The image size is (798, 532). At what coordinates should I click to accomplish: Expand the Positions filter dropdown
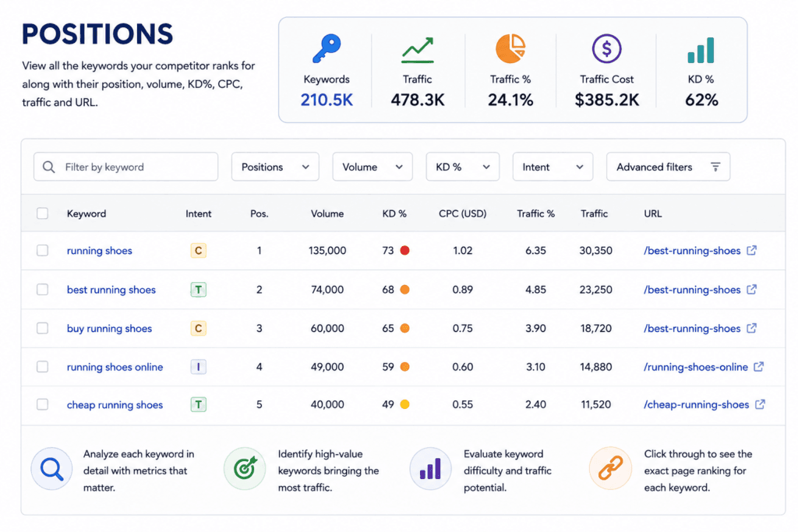275,167
